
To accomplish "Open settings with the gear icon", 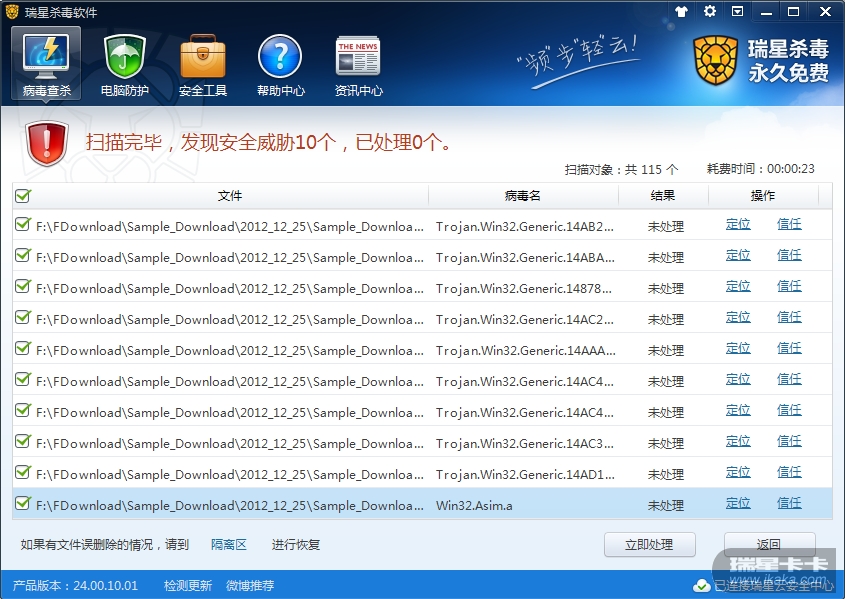I will point(710,11).
